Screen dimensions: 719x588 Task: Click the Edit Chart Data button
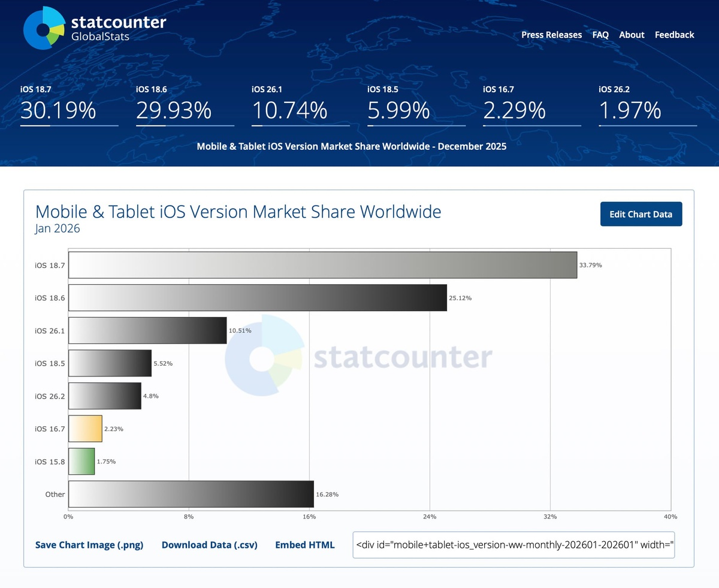[x=641, y=214]
